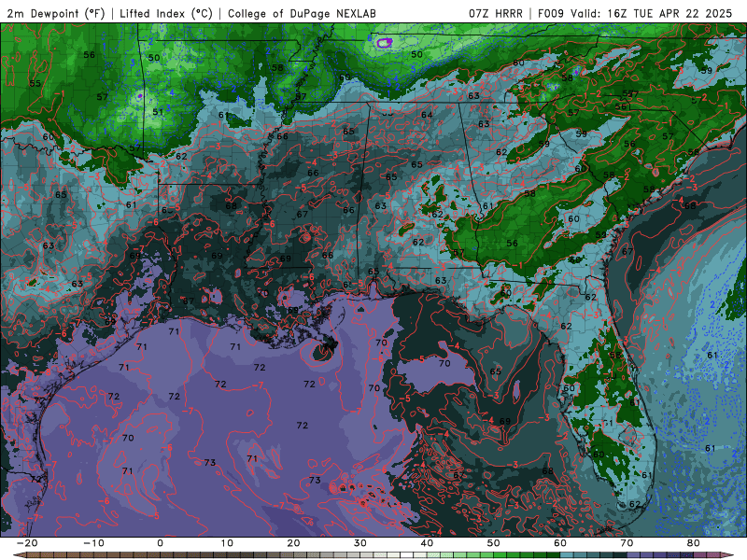Screen dimensions: 747x560
Task: Click the "F009" forecast hour text
Action: click(552, 13)
